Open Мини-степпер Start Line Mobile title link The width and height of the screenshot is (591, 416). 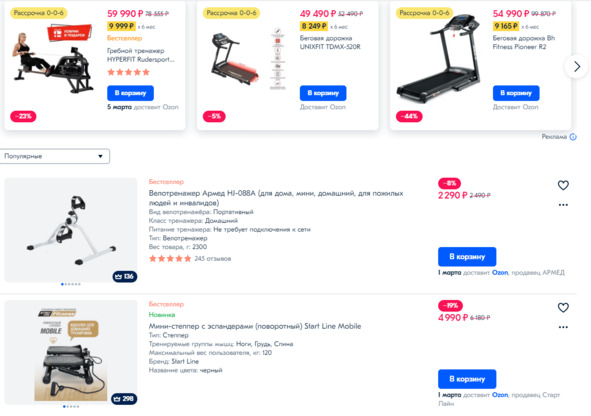(x=255, y=326)
